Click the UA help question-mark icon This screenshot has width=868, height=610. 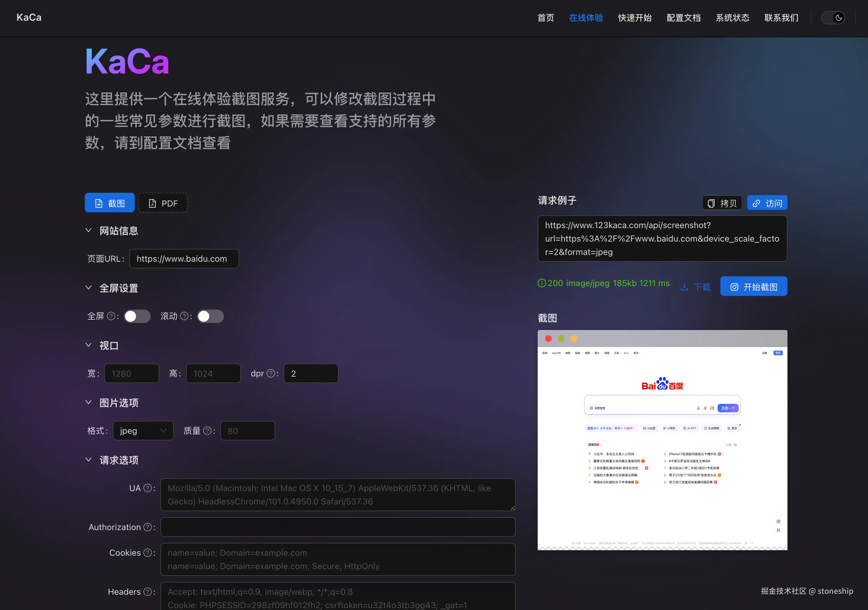click(148, 488)
